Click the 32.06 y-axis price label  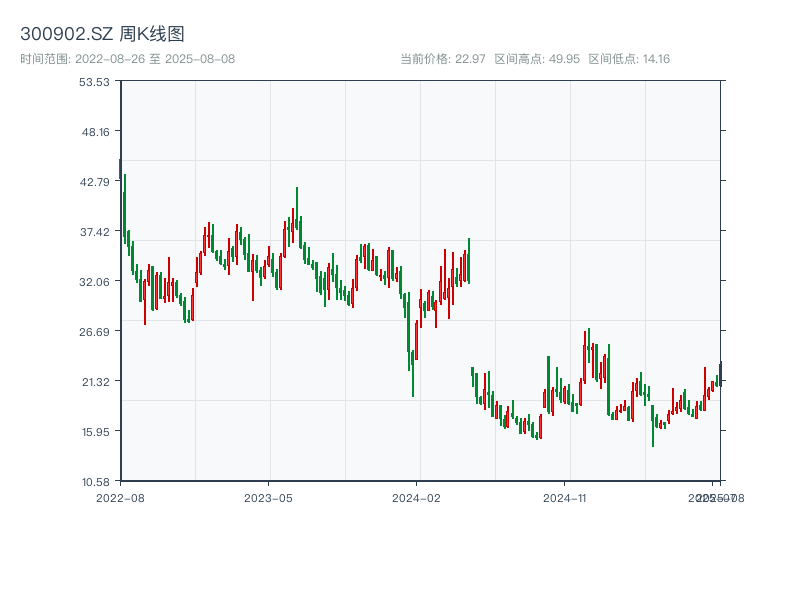(95, 282)
